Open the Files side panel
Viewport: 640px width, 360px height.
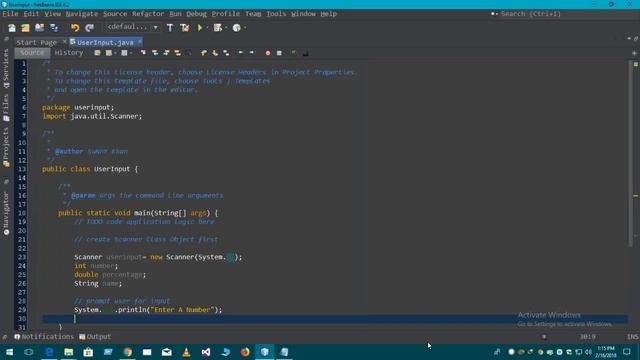(6, 107)
